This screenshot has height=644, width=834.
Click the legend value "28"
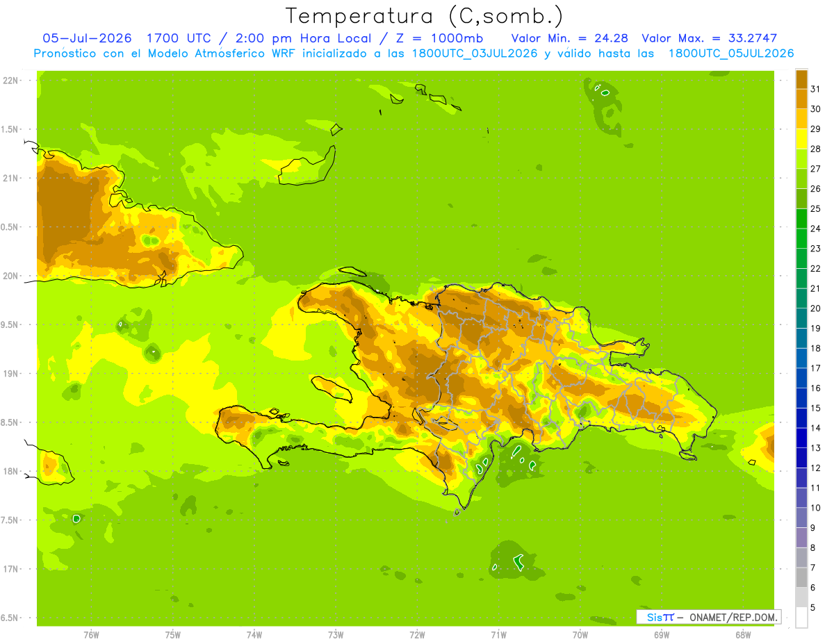tap(816, 149)
